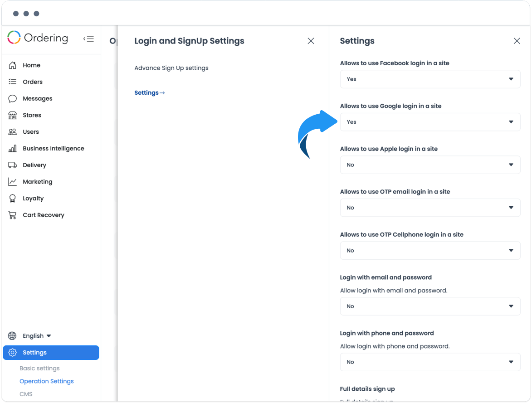Click the Users people icon
Viewport: 532px width, 403px height.
point(13,131)
